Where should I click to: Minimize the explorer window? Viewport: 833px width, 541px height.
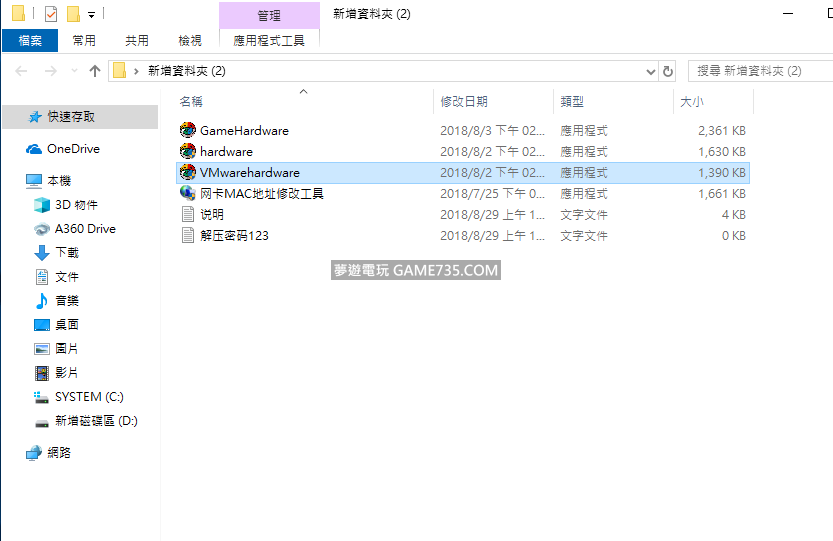click(x=788, y=13)
